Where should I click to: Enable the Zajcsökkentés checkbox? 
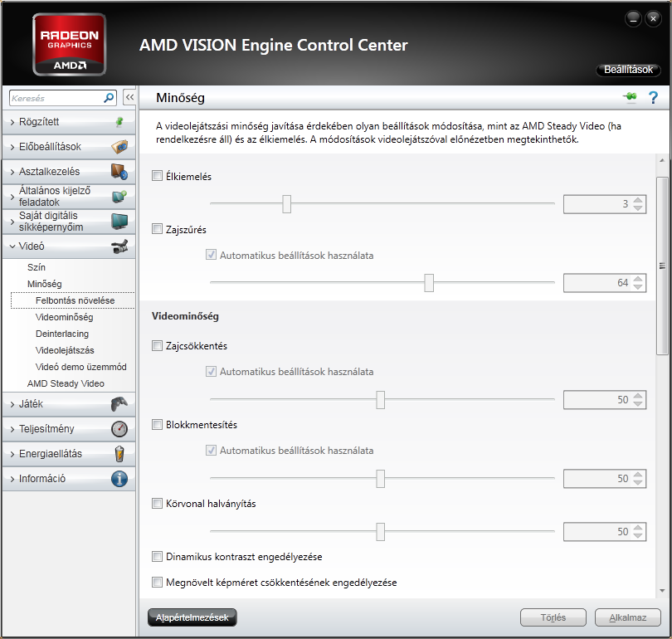tap(158, 345)
